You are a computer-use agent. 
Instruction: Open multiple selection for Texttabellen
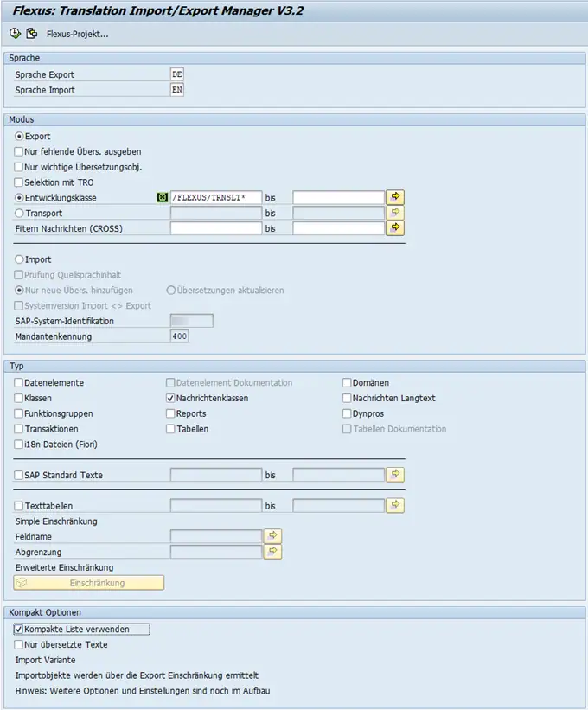pyautogui.click(x=395, y=505)
